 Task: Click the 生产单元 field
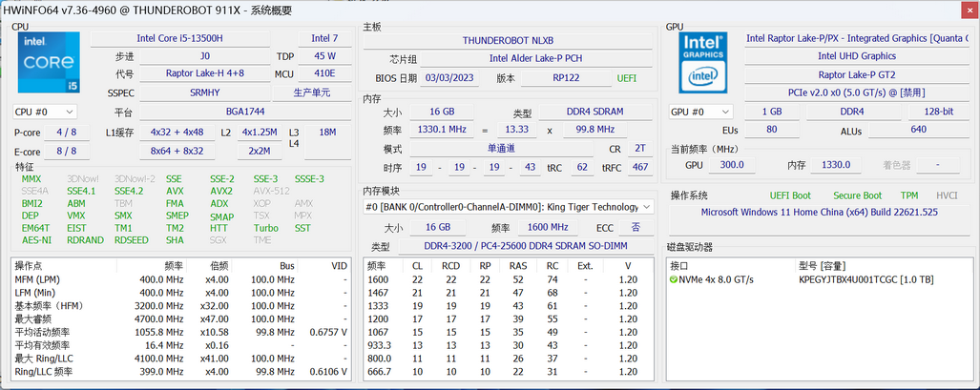312,92
